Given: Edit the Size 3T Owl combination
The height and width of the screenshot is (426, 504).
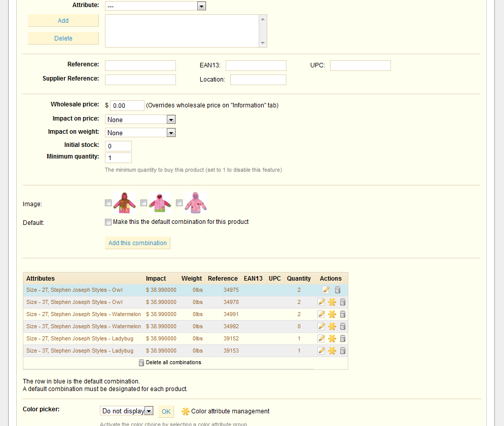Looking at the screenshot, I should pos(321,302).
